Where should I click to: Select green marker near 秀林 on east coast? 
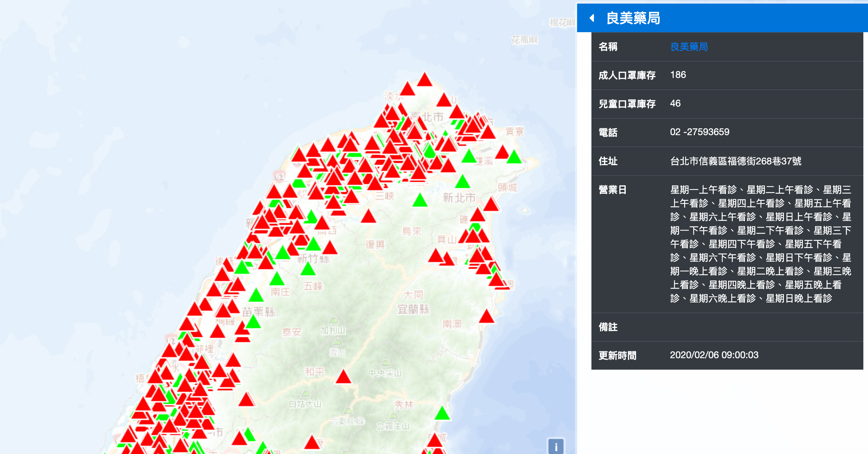pyautogui.click(x=442, y=414)
